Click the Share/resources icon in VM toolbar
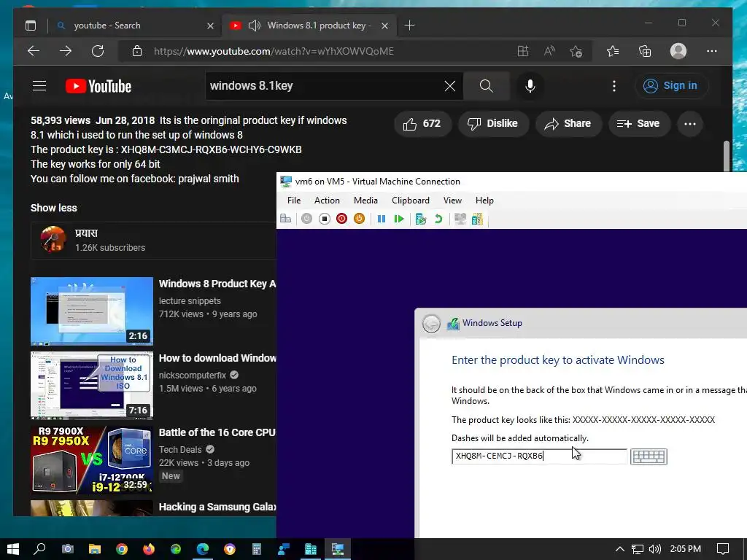 [477, 219]
